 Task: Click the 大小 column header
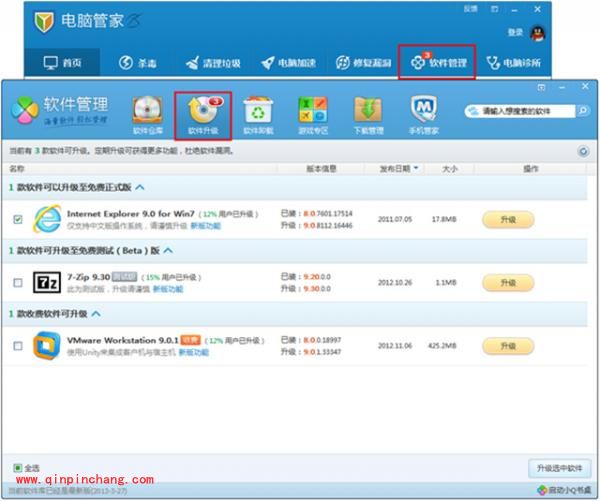click(x=450, y=168)
